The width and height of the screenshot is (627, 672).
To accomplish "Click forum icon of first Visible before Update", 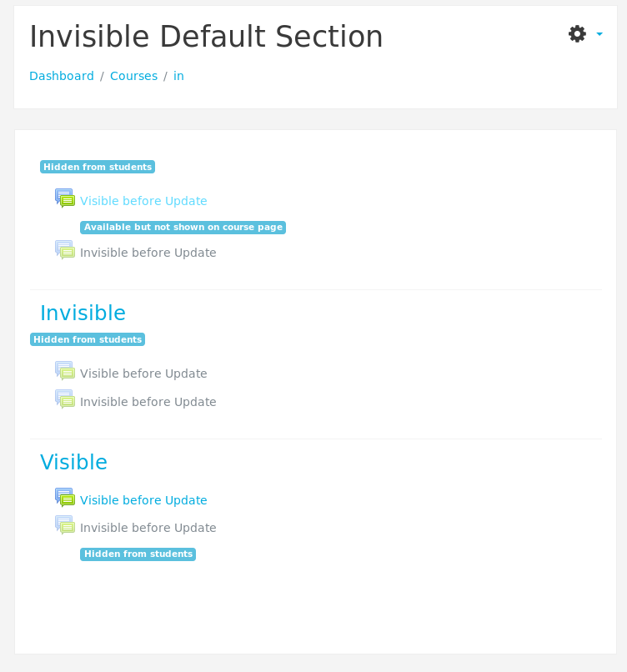I will coord(65,198).
